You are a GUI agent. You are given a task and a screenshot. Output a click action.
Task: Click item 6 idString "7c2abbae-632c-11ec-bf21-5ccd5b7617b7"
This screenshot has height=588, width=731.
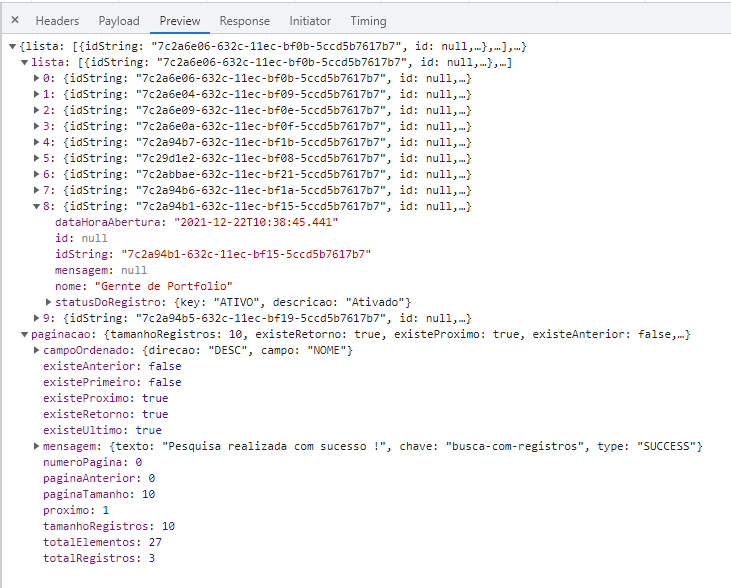[x=261, y=174]
